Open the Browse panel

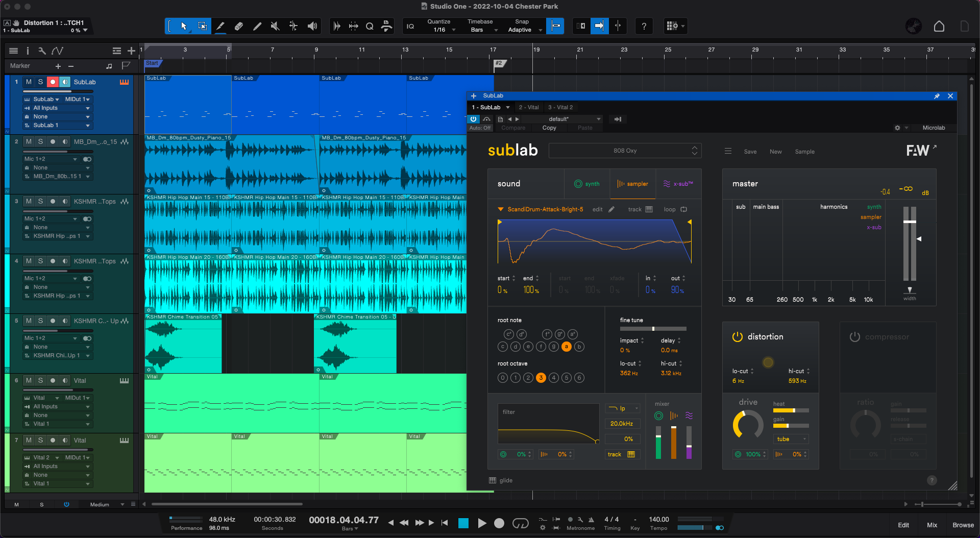pyautogui.click(x=963, y=525)
